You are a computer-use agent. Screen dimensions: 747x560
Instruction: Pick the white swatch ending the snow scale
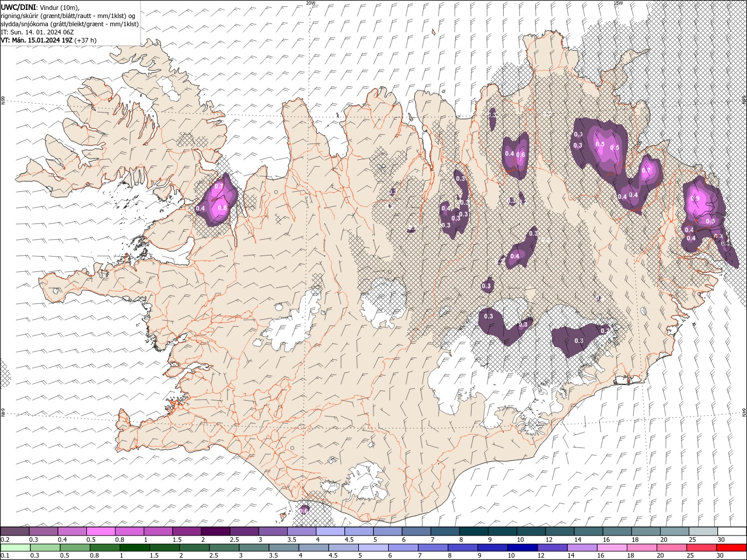coord(732,531)
